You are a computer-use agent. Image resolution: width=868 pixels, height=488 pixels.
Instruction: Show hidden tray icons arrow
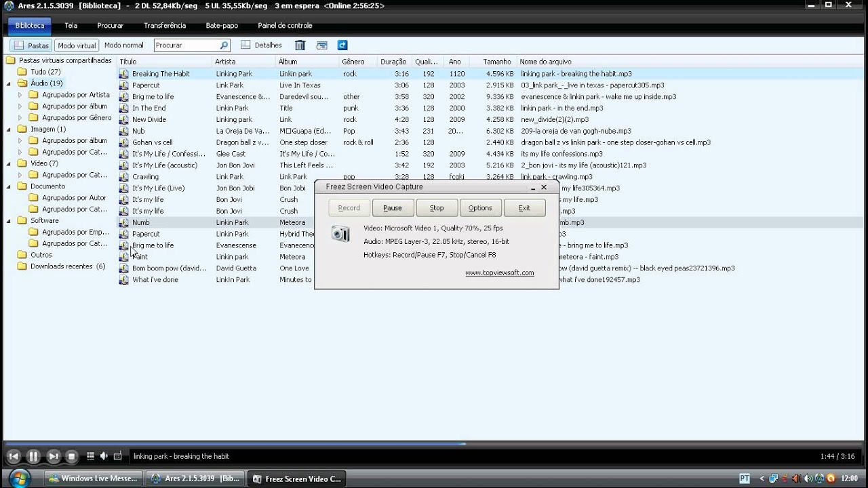tap(762, 479)
